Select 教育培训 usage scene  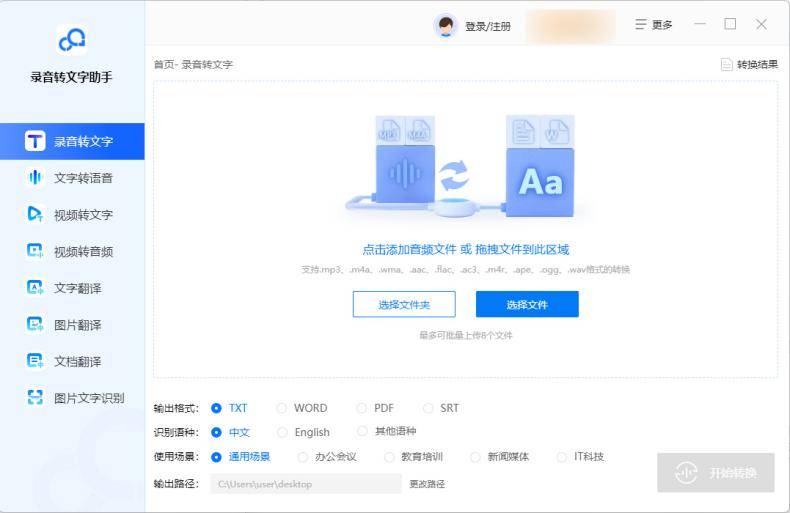click(x=389, y=457)
